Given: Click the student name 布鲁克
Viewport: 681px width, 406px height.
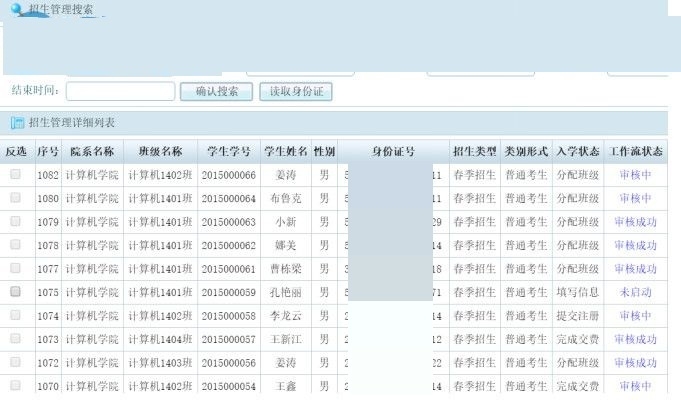Looking at the screenshot, I should pos(286,198).
